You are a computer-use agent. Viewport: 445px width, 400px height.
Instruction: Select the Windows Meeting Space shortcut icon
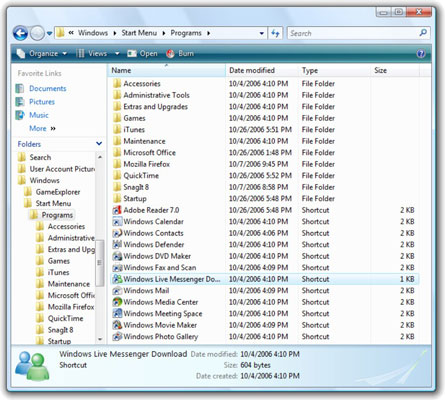pyautogui.click(x=117, y=313)
